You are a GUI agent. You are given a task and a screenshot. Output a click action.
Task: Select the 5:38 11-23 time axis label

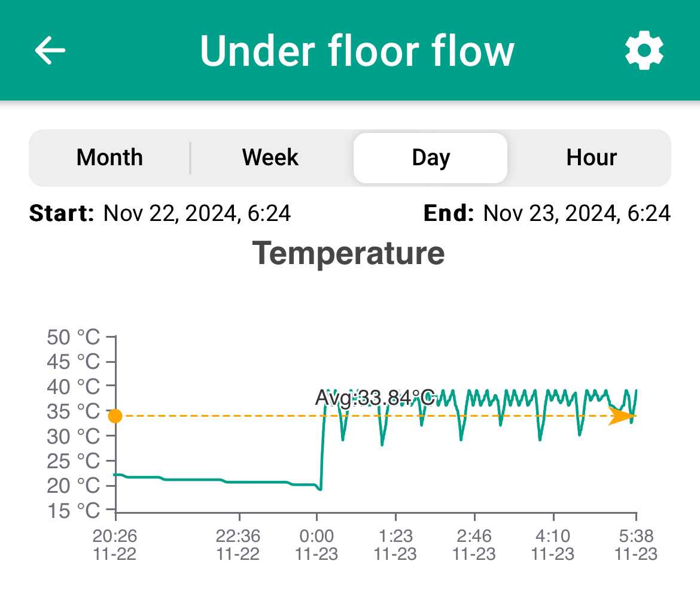pyautogui.click(x=636, y=544)
